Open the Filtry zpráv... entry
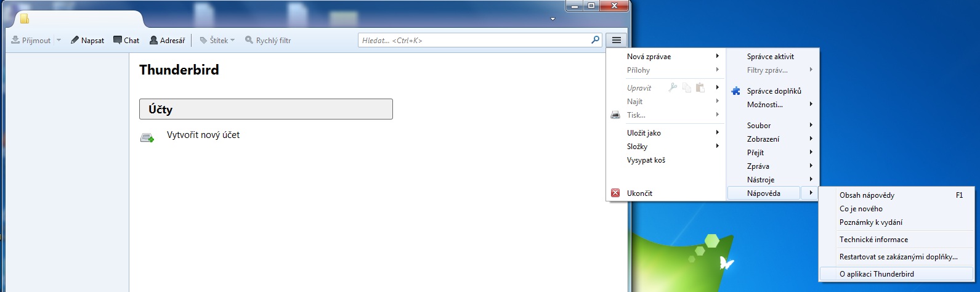 [x=772, y=70]
